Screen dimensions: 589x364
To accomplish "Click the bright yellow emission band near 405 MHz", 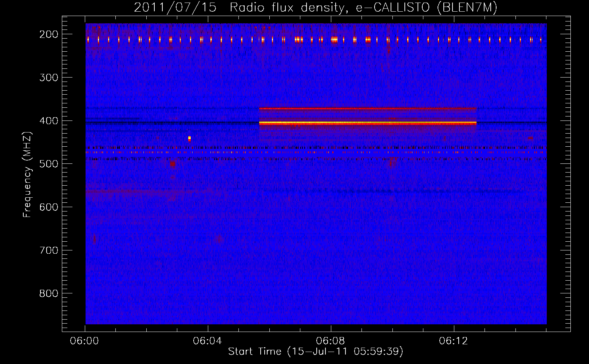I will click(368, 123).
